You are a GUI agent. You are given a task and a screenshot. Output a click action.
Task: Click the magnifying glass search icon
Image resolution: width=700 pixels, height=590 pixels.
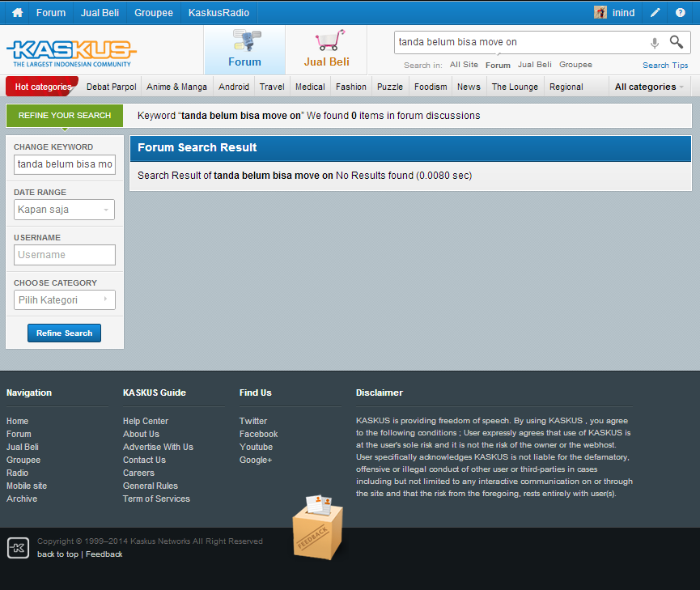tap(677, 42)
